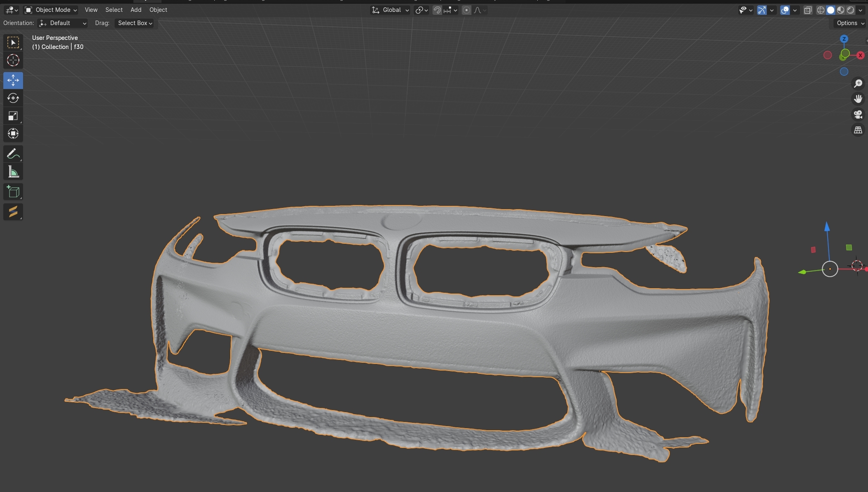Click the green Y move arrow of object gizmo
This screenshot has width=868, height=492.
point(802,272)
